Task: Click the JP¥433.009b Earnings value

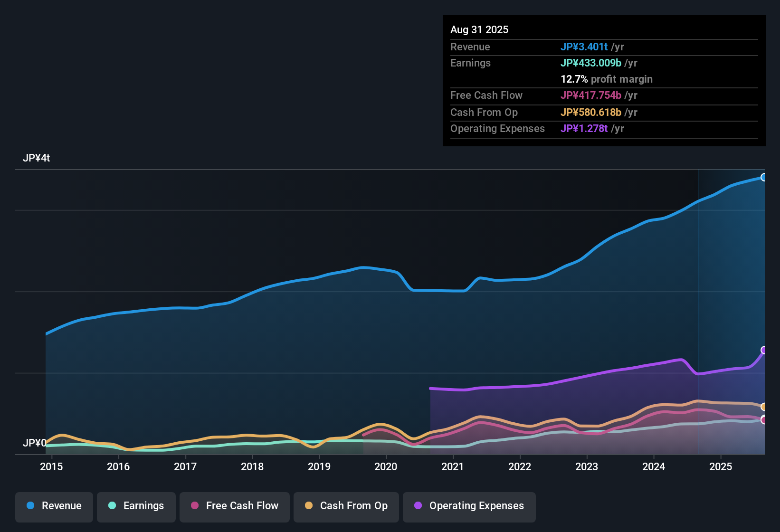Action: (591, 63)
